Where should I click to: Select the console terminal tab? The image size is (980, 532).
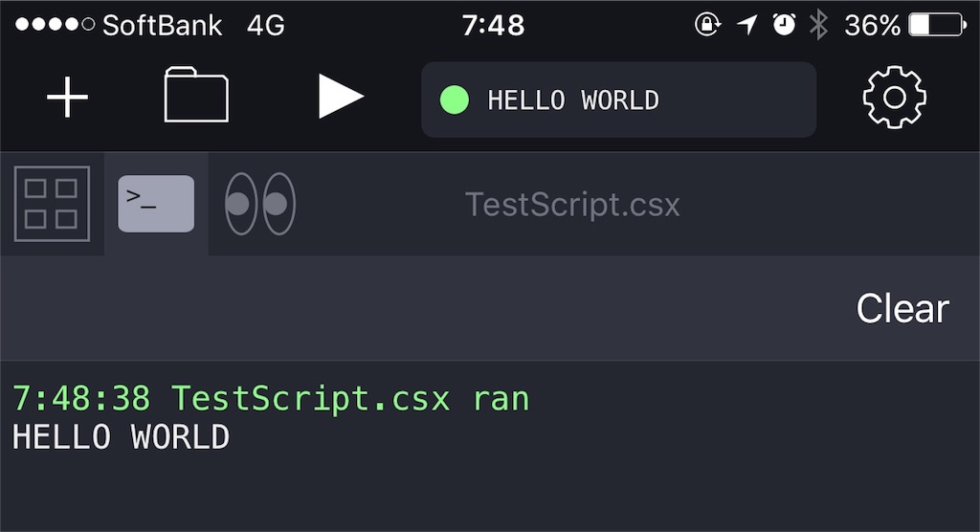(x=156, y=204)
